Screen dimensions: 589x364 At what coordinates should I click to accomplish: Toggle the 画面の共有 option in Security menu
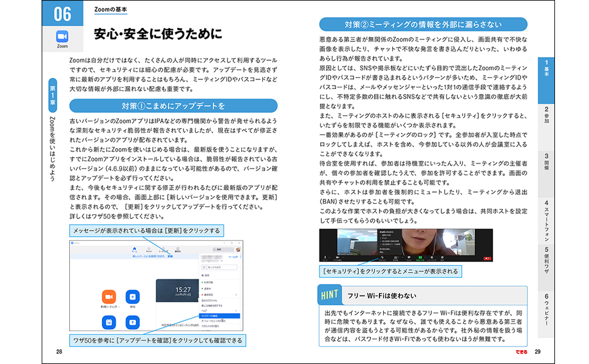click(x=386, y=235)
